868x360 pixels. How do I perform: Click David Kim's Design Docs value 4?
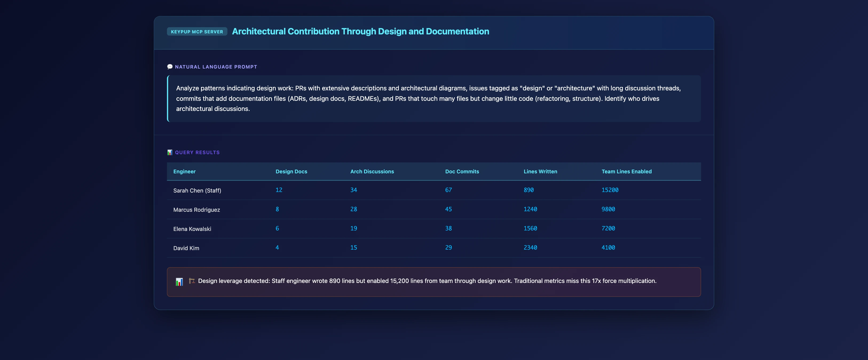277,247
